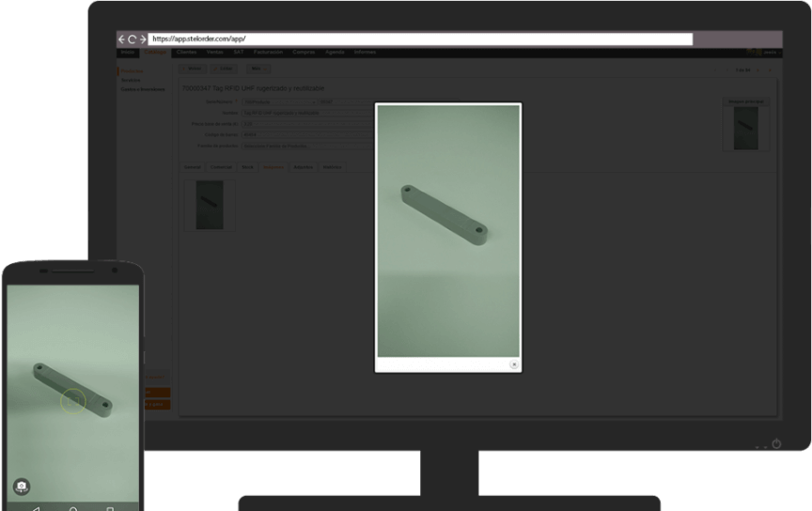Click the Editar button
This screenshot has height=511, width=812.
point(225,69)
